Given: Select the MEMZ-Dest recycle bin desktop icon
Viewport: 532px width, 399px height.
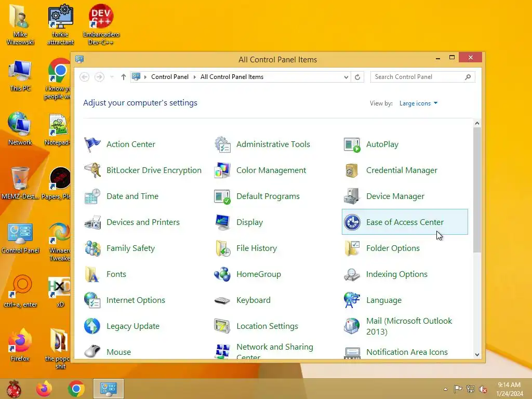Looking at the screenshot, I should point(20,183).
